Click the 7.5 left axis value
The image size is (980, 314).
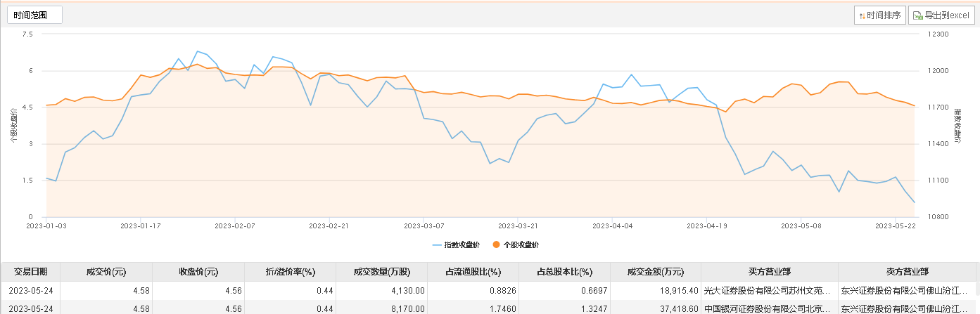point(28,34)
